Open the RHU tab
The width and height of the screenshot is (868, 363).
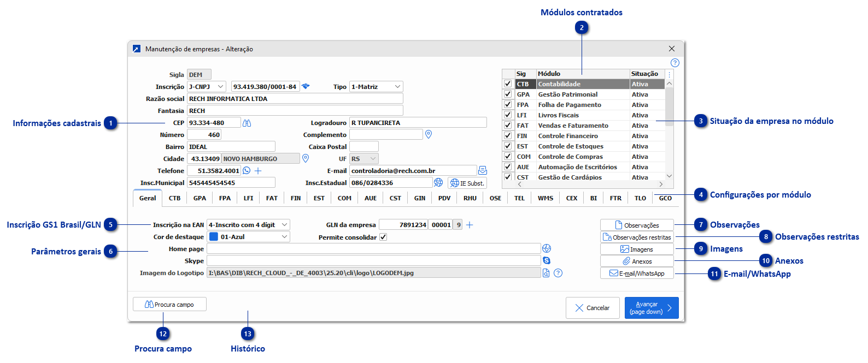coord(470,198)
